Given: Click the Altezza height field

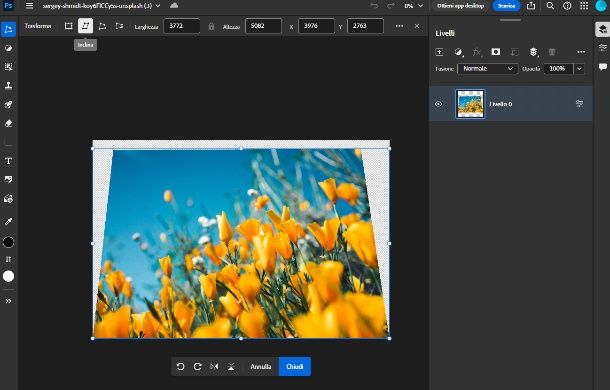Looking at the screenshot, I should [263, 26].
